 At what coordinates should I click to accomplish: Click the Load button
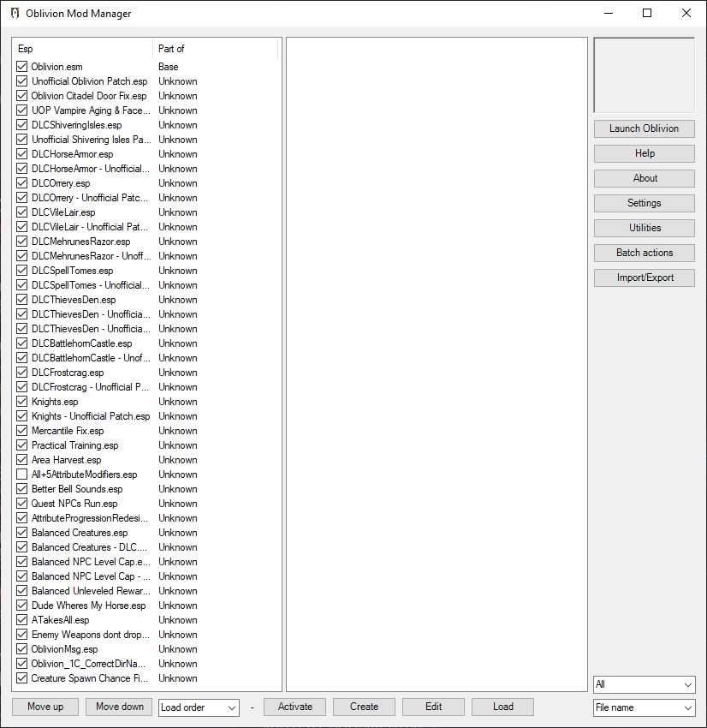coord(503,707)
